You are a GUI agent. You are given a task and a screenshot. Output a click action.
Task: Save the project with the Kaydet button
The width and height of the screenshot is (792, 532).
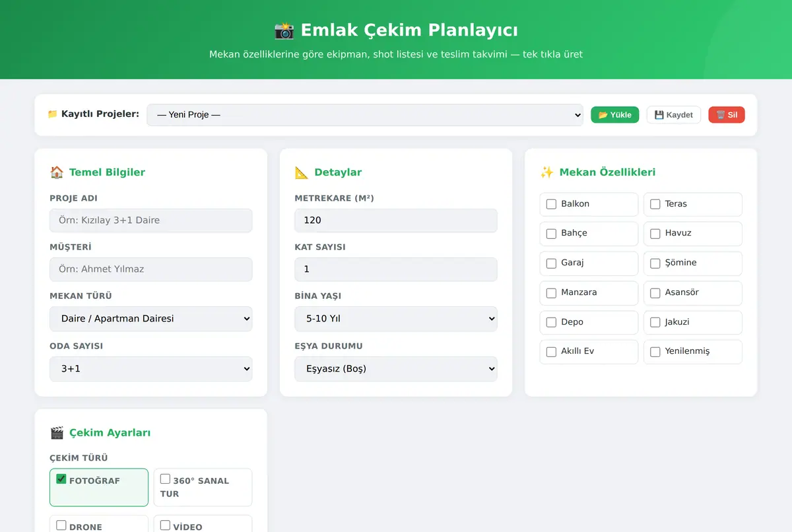pos(673,115)
